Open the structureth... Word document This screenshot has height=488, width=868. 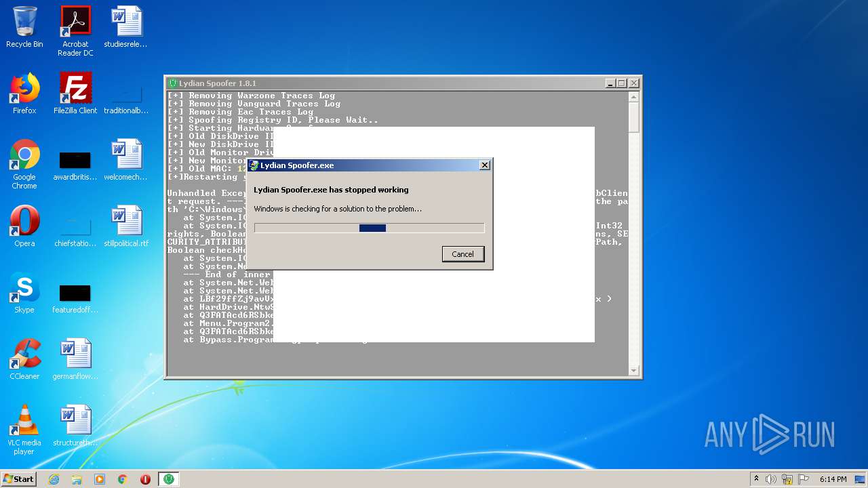[x=75, y=426]
